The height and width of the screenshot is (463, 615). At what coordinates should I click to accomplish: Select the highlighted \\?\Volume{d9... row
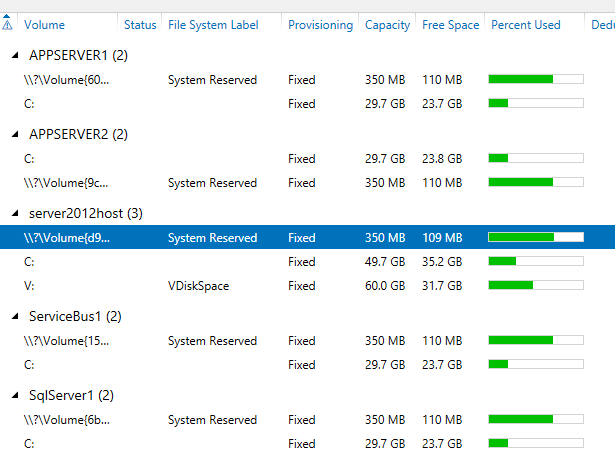click(308, 237)
